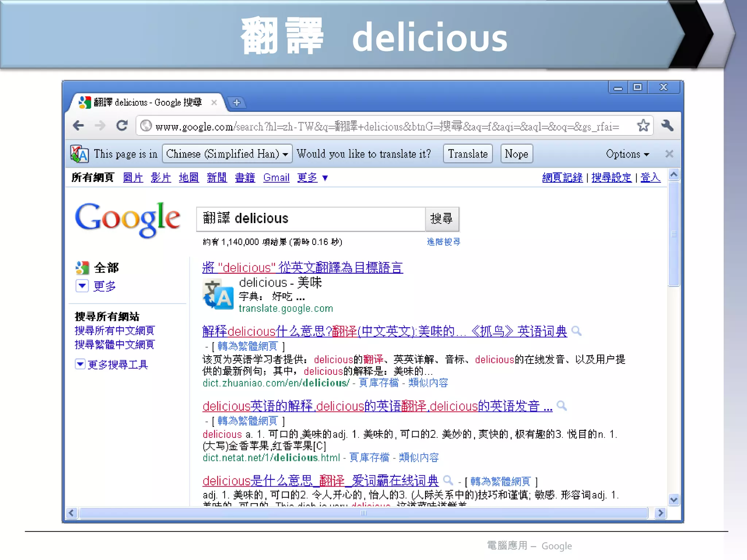Open the delicious英语的解释 result title
Viewport: 747px width, 560px height.
(378, 406)
